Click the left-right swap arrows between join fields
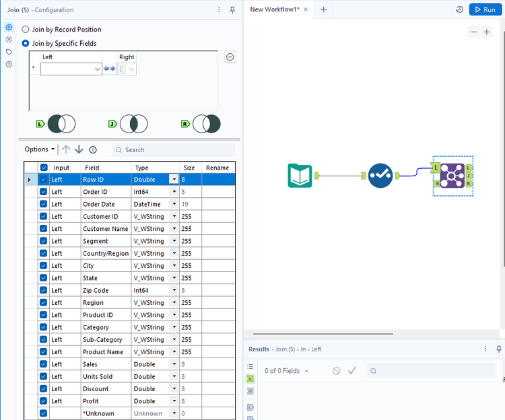The image size is (505, 420). [110, 69]
